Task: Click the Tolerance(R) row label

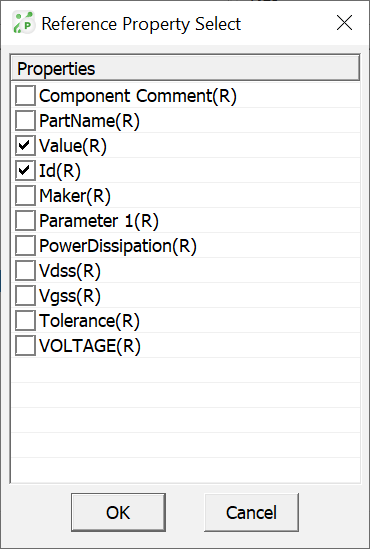Action: (89, 321)
